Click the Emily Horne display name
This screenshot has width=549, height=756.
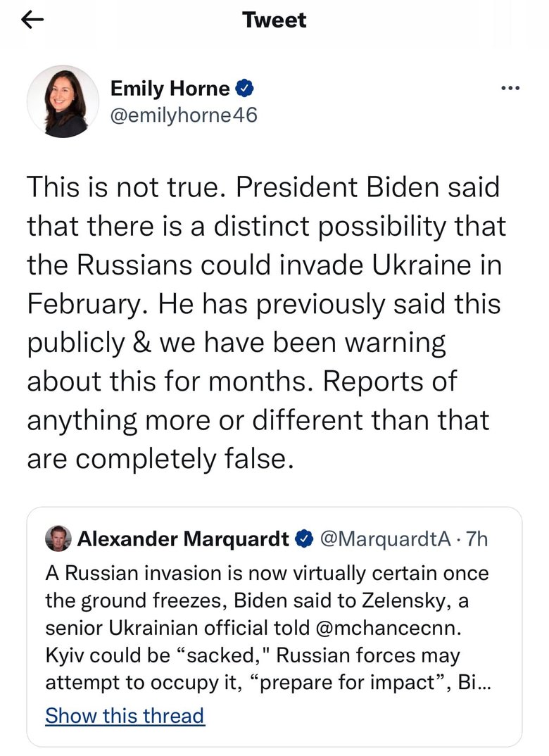tap(170, 88)
